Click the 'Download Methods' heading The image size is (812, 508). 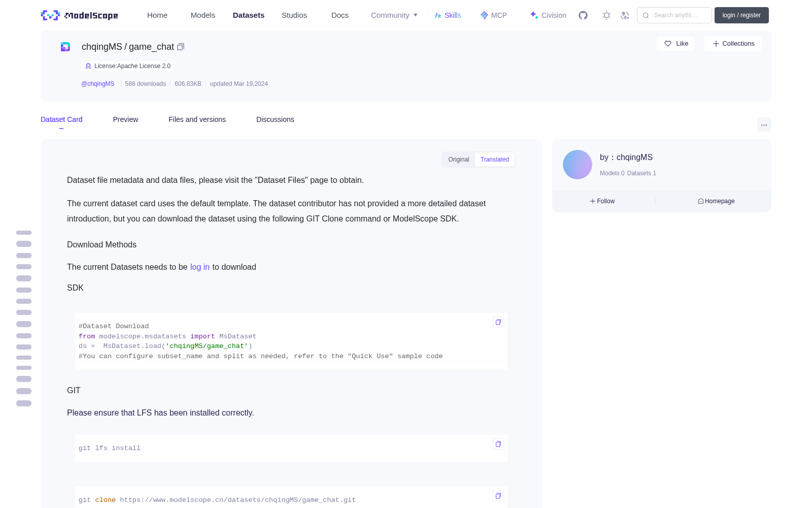tap(101, 245)
